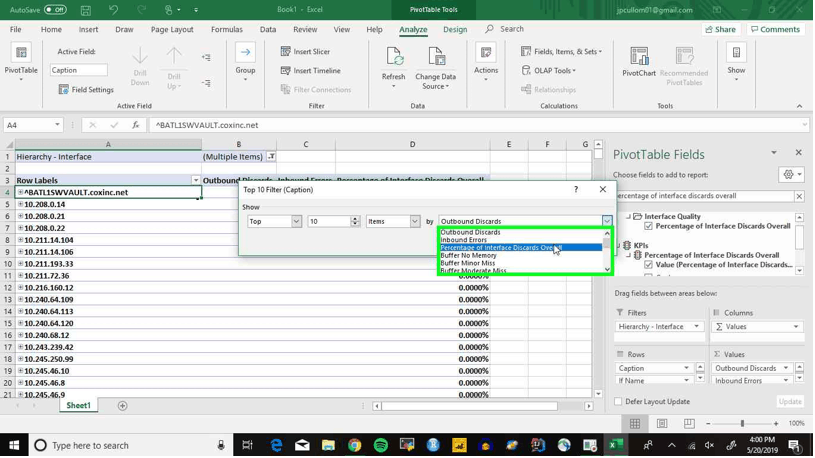Screen dimensions: 815x458
Task: Click the insert function fx icon
Action: click(x=136, y=125)
